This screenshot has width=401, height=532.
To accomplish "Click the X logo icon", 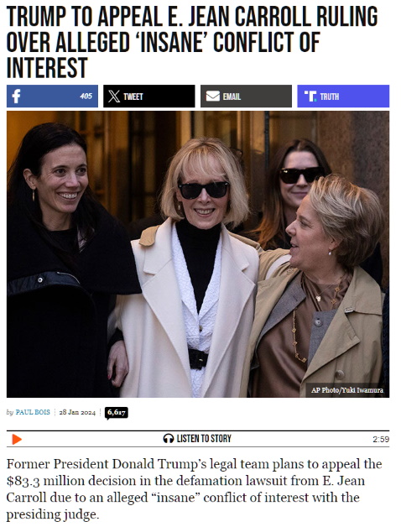I will 114,96.
